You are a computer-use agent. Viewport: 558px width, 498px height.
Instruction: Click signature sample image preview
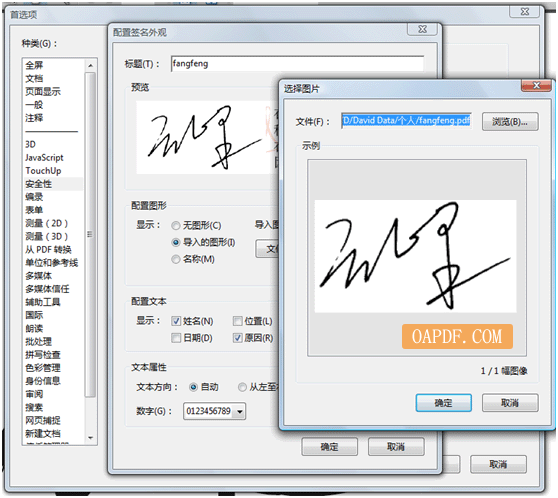pos(415,256)
